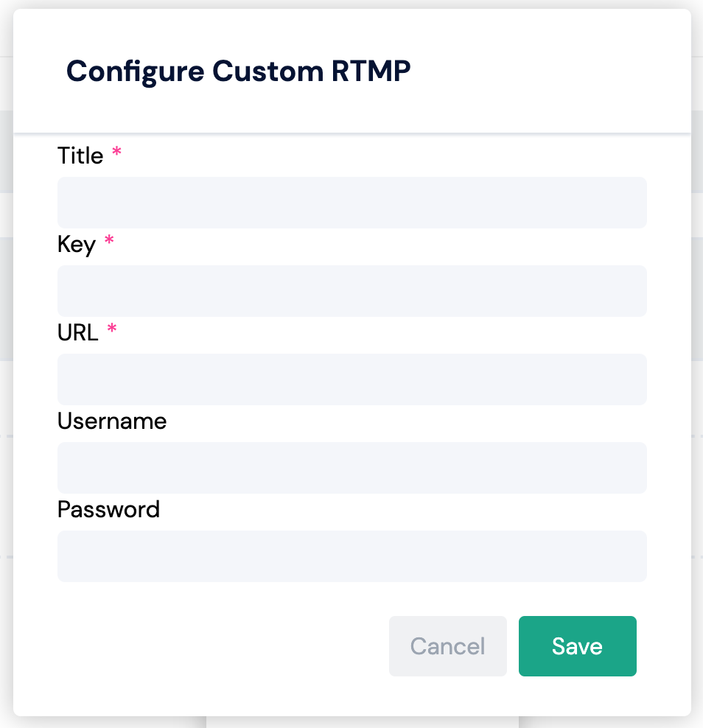Focus the Key text field

[351, 291]
